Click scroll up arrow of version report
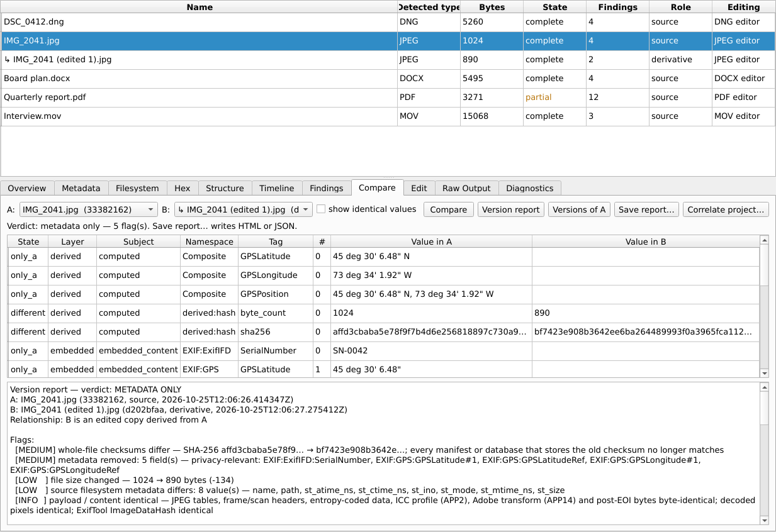Viewport: 776px width, 532px height. click(x=765, y=387)
